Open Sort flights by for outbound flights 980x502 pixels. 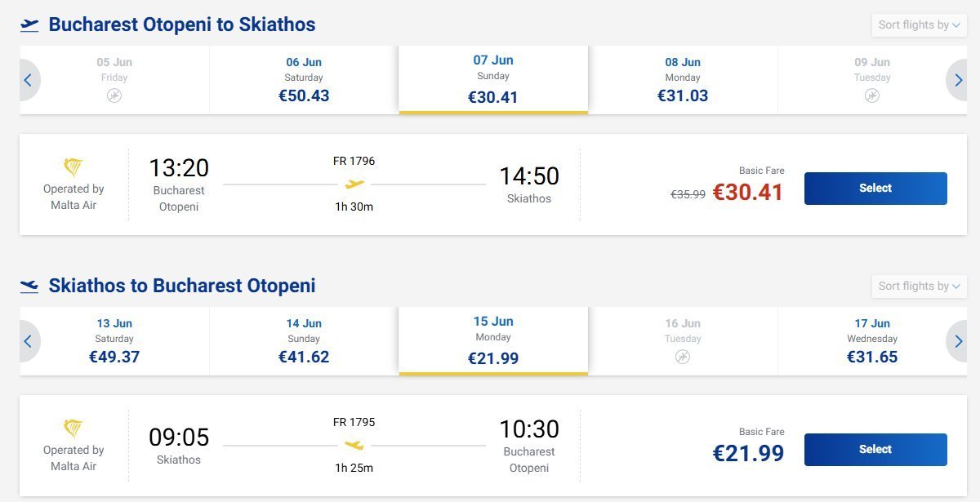tap(919, 25)
